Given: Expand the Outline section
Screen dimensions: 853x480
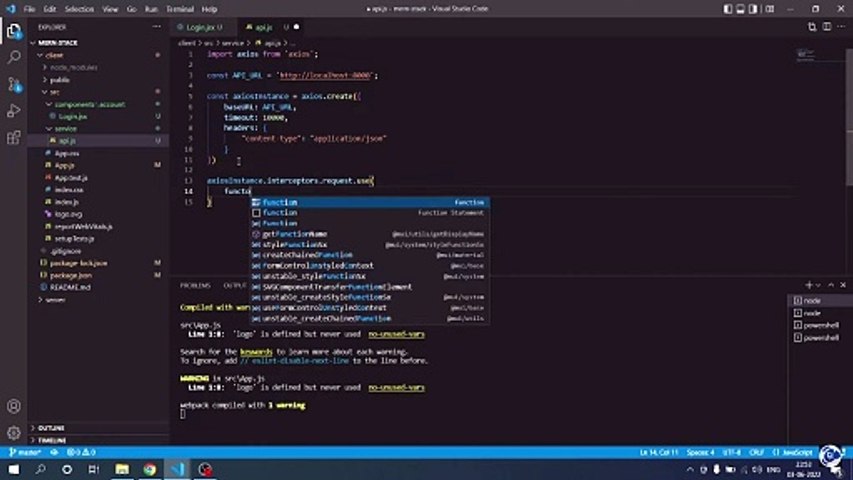Looking at the screenshot, I should point(52,428).
